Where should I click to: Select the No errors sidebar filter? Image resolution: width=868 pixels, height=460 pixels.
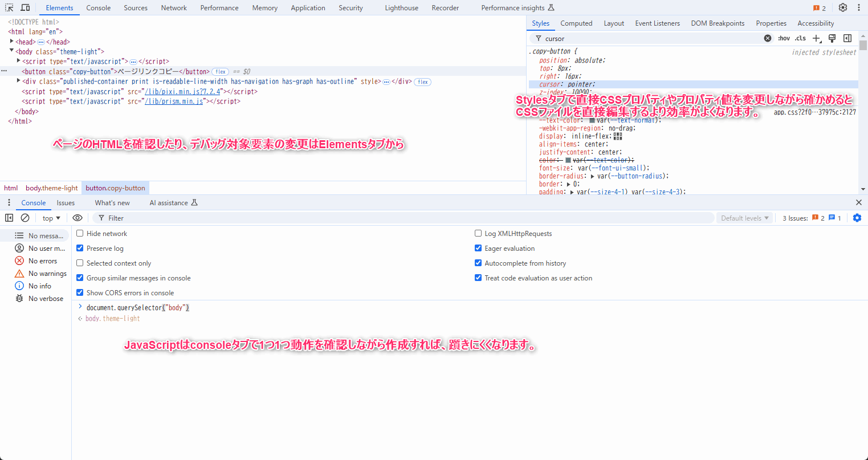tap(36, 260)
